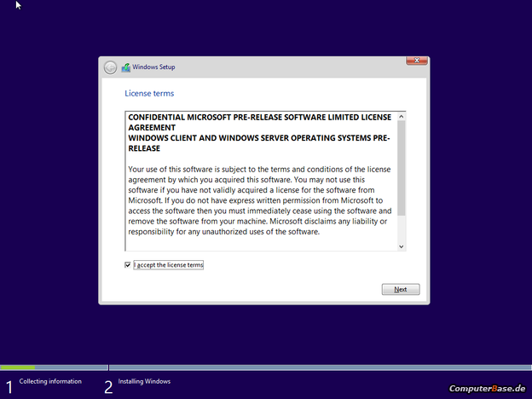Click the scroll down arrow of license text
Viewport: 532px width, 399px height.
pyautogui.click(x=402, y=246)
